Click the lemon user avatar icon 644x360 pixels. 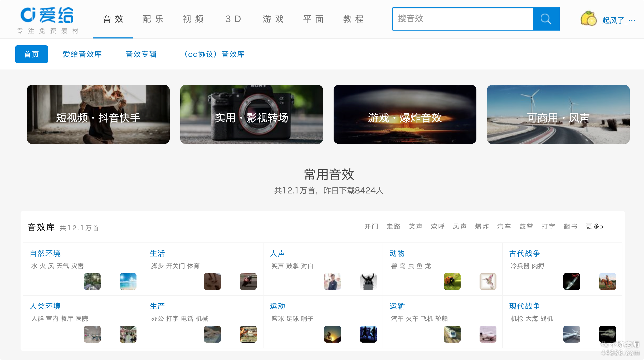[588, 19]
